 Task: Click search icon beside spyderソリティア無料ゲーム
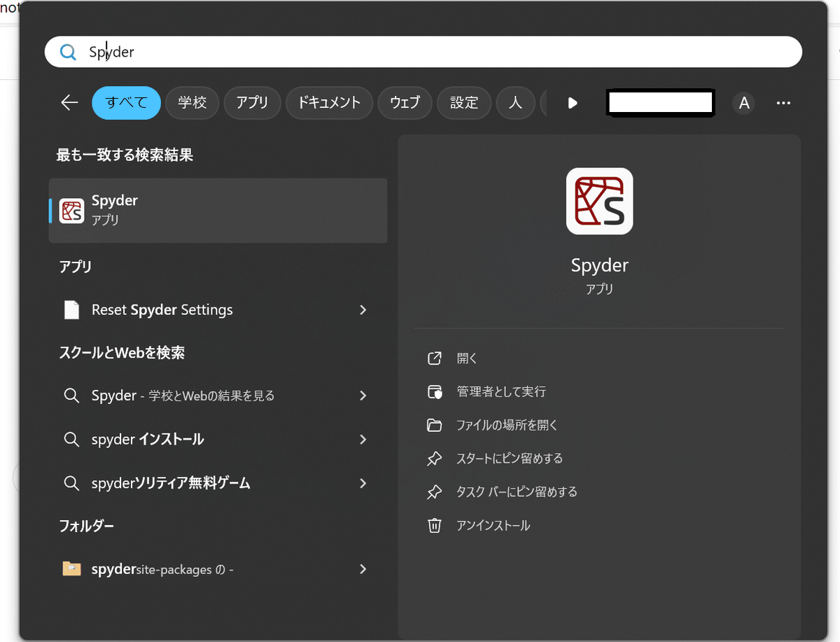pos(71,483)
